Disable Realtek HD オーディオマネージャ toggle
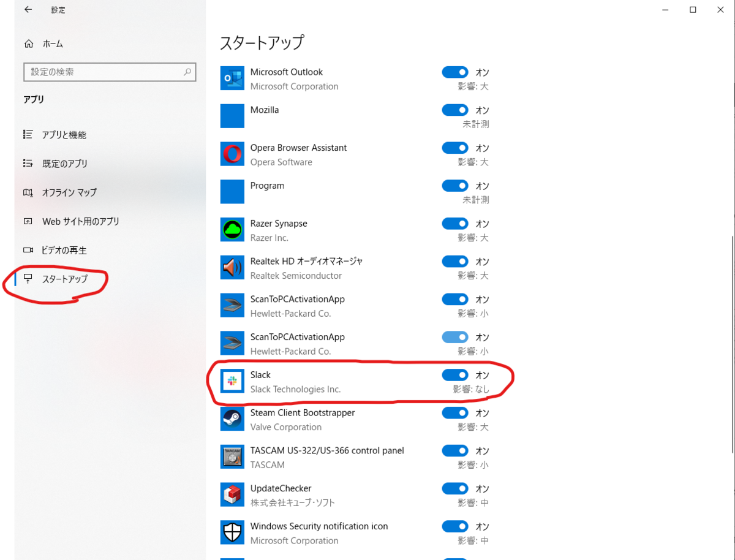The image size is (735, 560). (x=455, y=262)
